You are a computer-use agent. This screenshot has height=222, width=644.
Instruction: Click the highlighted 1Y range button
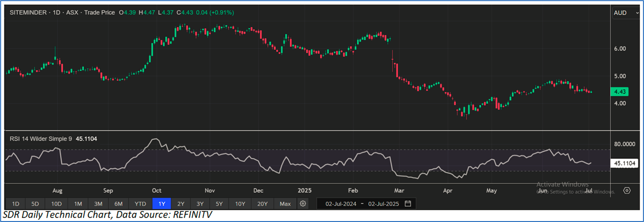point(161,204)
